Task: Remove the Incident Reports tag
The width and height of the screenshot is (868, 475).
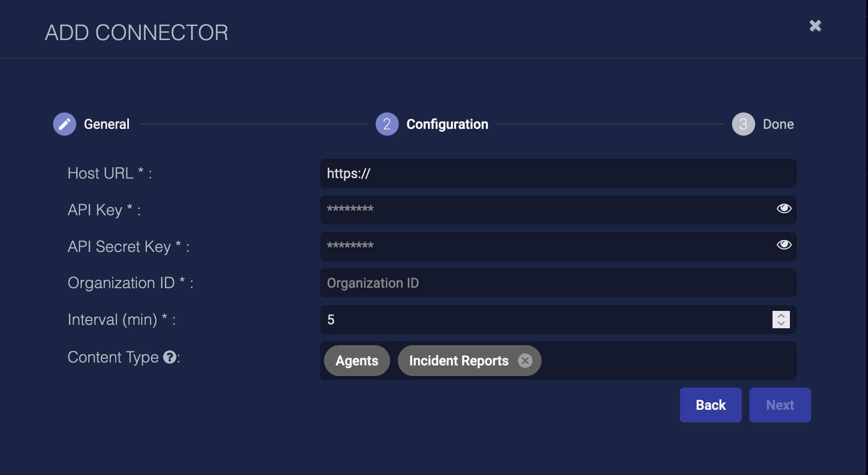Action: [525, 361]
